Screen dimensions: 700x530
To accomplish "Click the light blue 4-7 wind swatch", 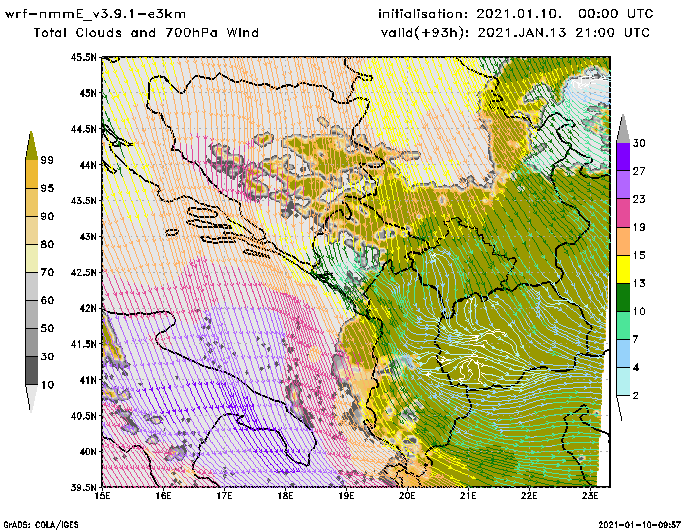I will 623,354.
